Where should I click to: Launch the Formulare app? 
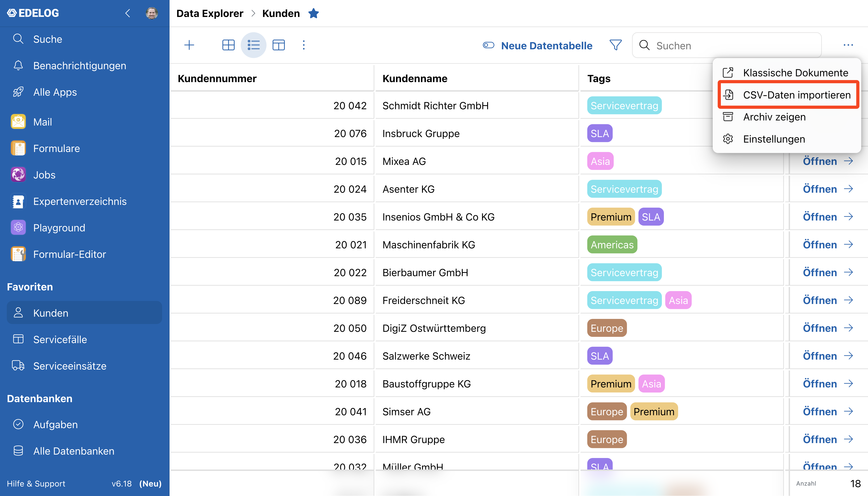click(85, 148)
